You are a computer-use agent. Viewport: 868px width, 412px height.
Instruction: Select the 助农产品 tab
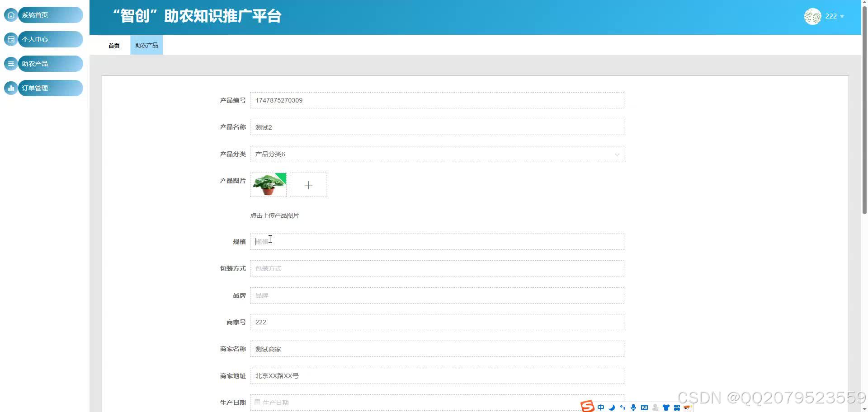146,45
